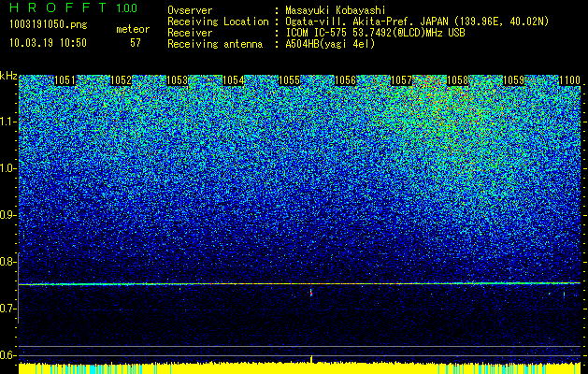588x374 pixels.
Task: Click the 1054 time marker
Action: [x=234, y=80]
